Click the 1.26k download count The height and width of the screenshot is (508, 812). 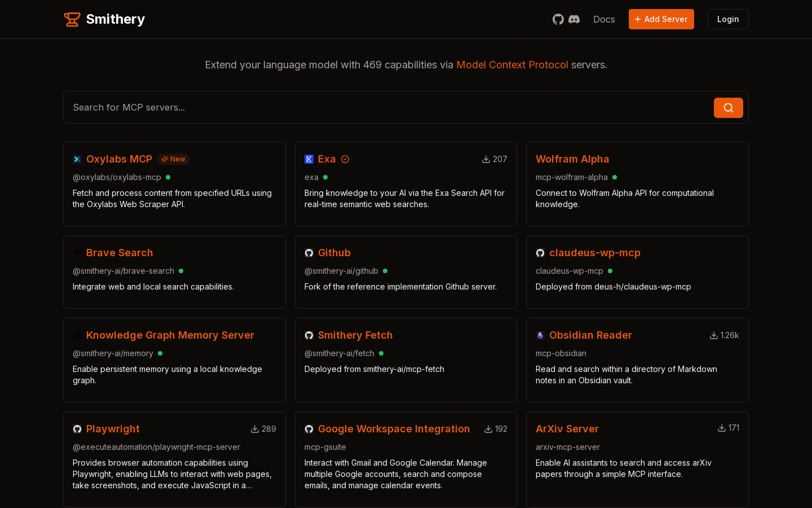point(730,335)
